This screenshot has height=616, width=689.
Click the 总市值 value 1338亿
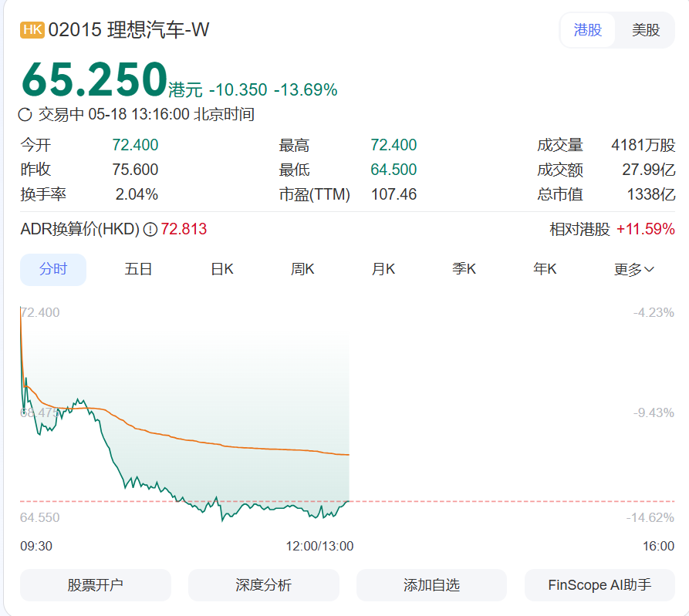tap(650, 194)
